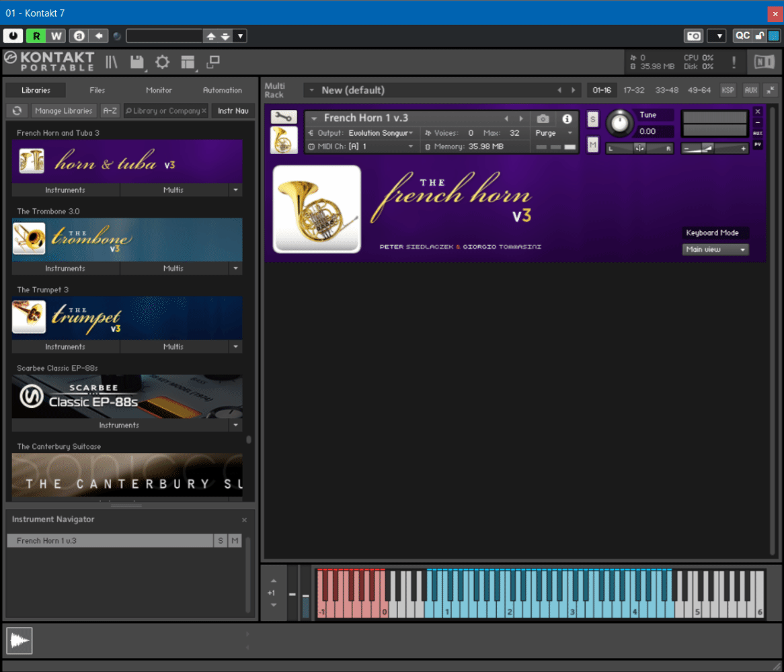784x672 pixels.
Task: Open the KSP multi script editor
Action: [728, 91]
